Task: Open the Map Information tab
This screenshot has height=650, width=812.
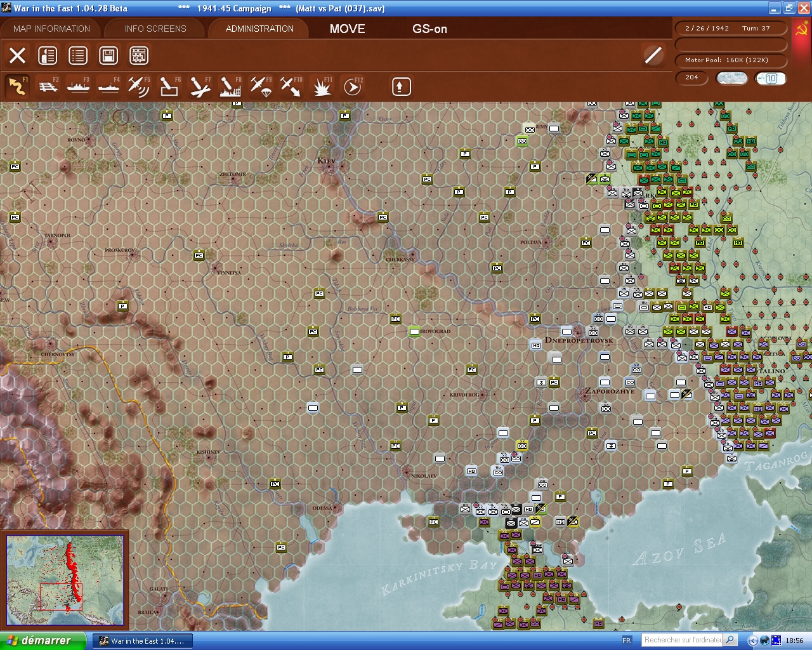Action: point(51,29)
